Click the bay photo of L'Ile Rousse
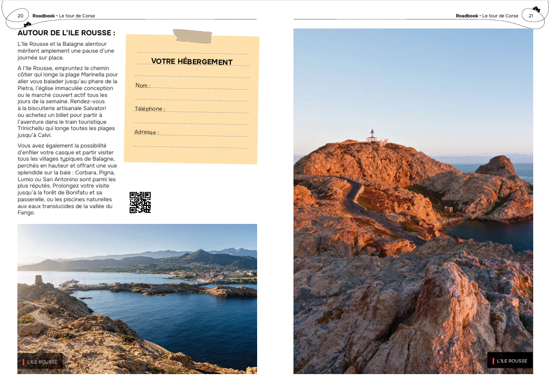Screen dimensions: 549x392 [137, 299]
